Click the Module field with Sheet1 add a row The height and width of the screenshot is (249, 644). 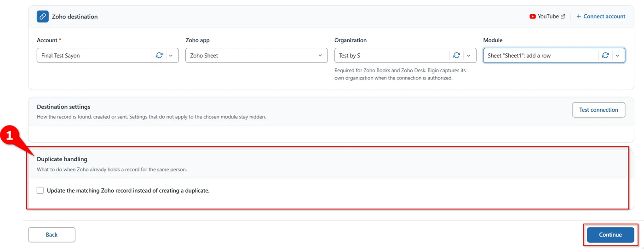click(x=554, y=56)
